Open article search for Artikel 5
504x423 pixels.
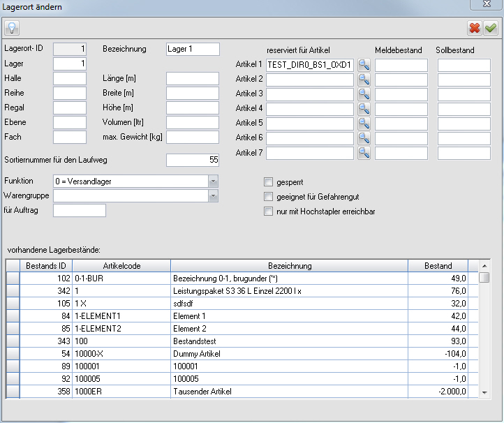click(x=364, y=124)
